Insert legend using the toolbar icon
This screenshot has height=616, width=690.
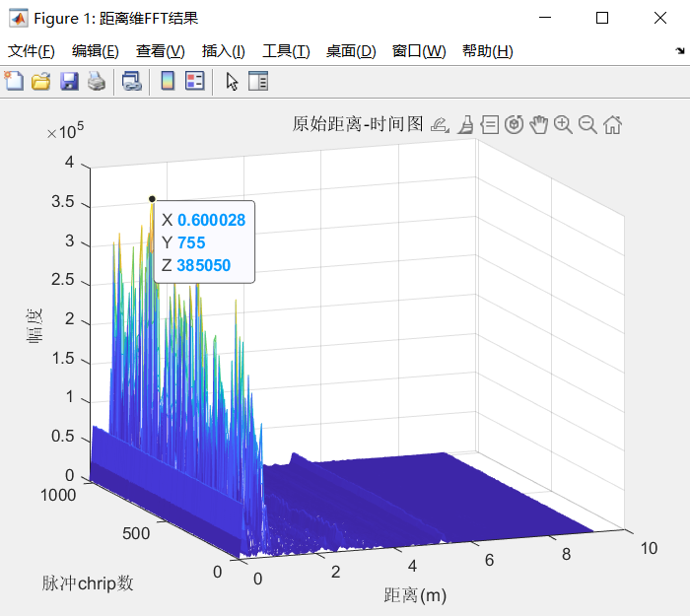click(x=195, y=81)
